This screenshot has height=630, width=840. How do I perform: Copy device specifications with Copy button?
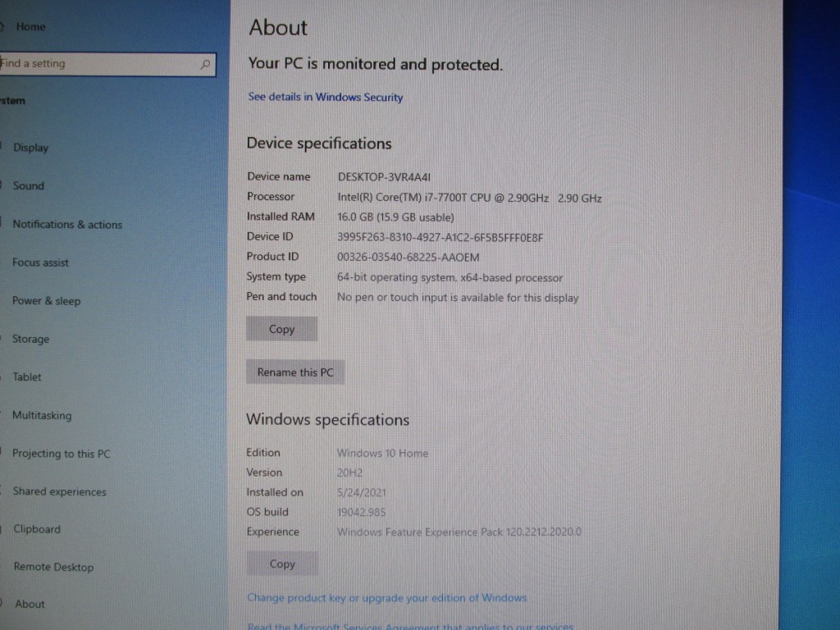282,329
